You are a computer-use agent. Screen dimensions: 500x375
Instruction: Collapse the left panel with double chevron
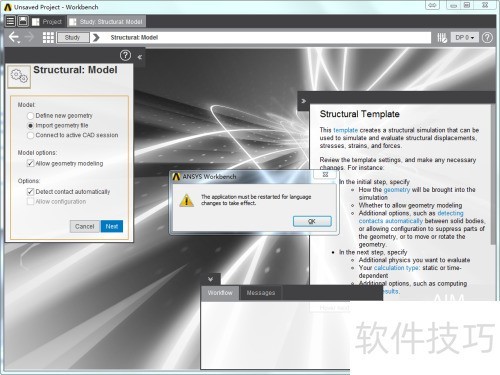coord(140,57)
